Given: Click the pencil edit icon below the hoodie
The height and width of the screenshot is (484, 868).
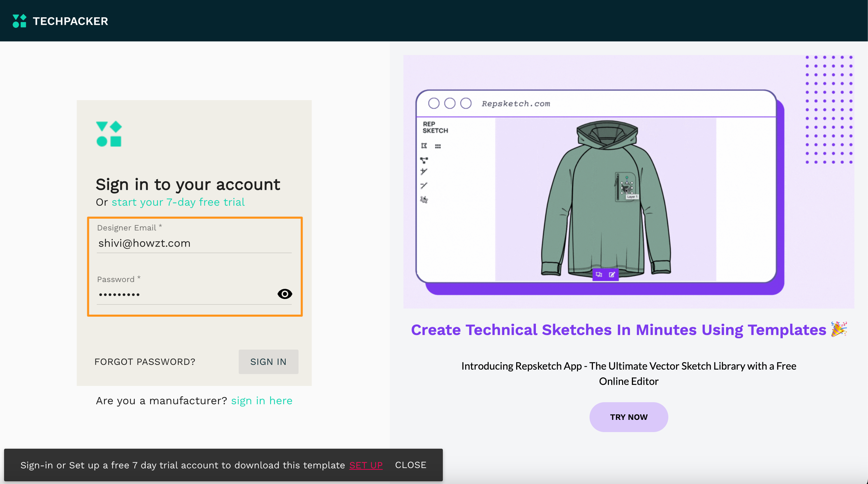Looking at the screenshot, I should (x=612, y=275).
